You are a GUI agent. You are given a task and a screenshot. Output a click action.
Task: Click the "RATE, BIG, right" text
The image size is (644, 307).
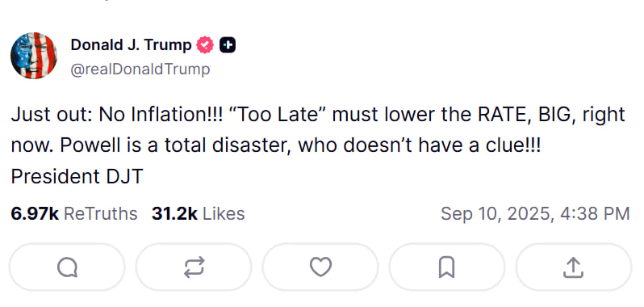551,115
